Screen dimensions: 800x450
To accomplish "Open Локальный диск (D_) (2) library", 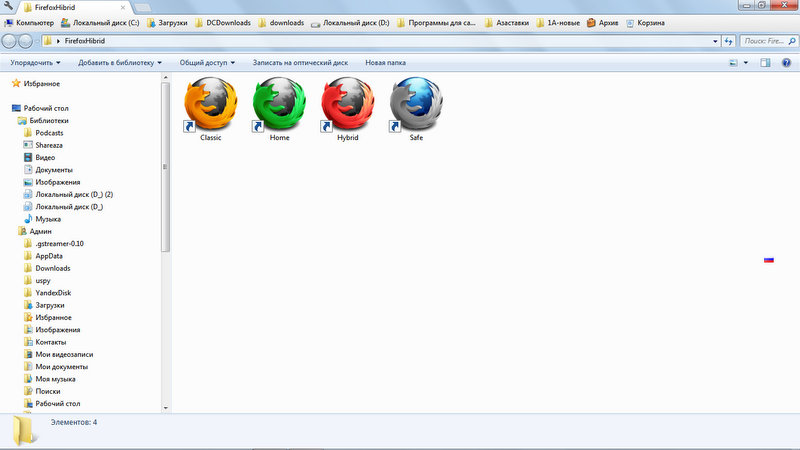I will pyautogui.click(x=68, y=194).
